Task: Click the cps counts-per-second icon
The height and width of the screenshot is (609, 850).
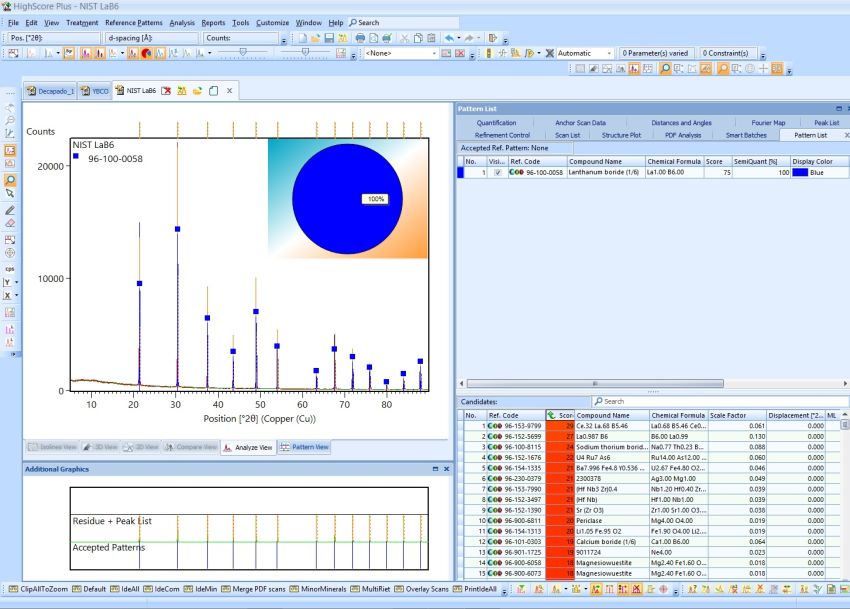Action: pyautogui.click(x=10, y=268)
